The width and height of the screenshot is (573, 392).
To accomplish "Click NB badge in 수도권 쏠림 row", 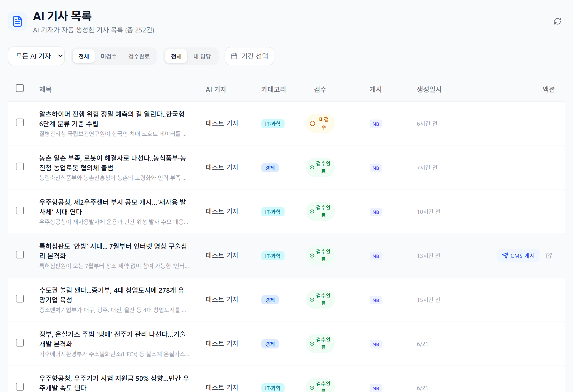I will [376, 300].
